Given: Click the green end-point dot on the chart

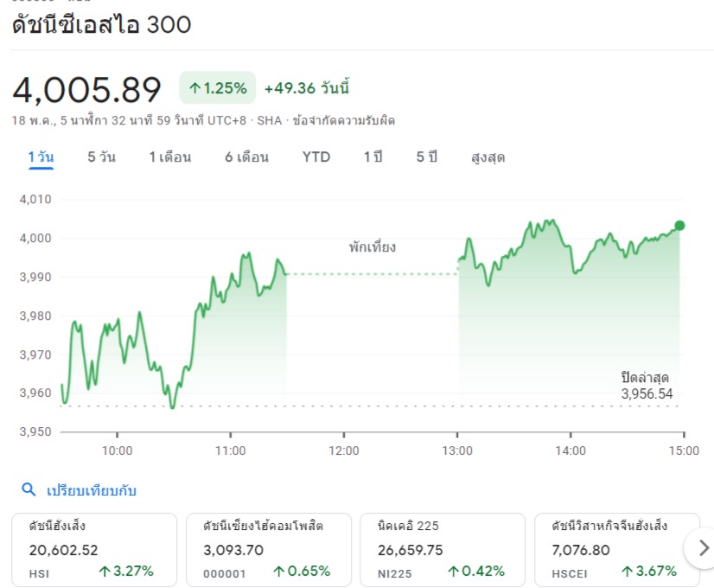Looking at the screenshot, I should coord(679,226).
